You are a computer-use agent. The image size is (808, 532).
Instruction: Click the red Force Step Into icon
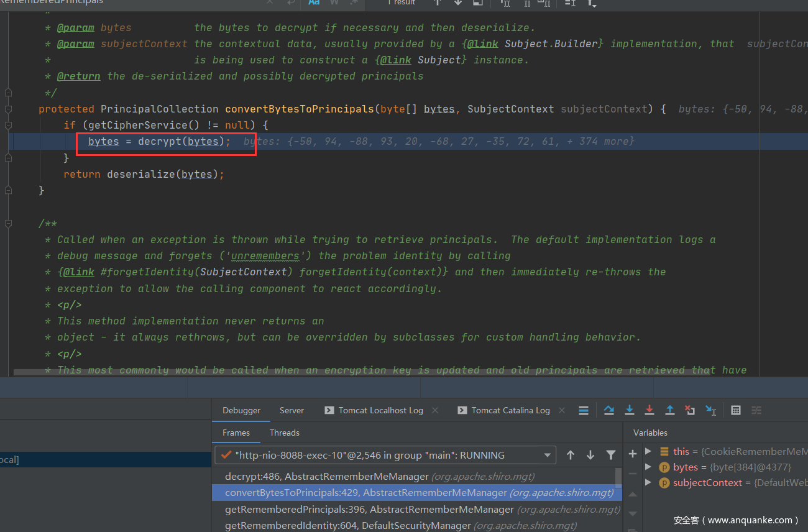tap(650, 410)
